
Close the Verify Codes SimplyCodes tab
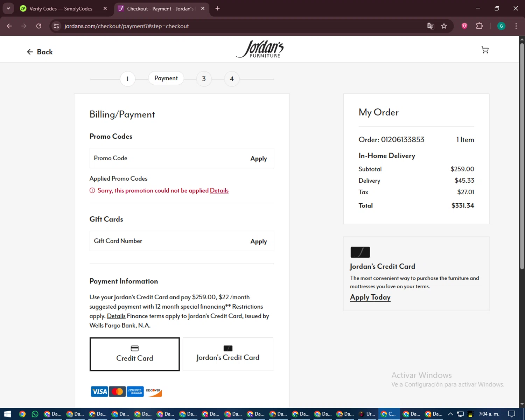click(105, 8)
